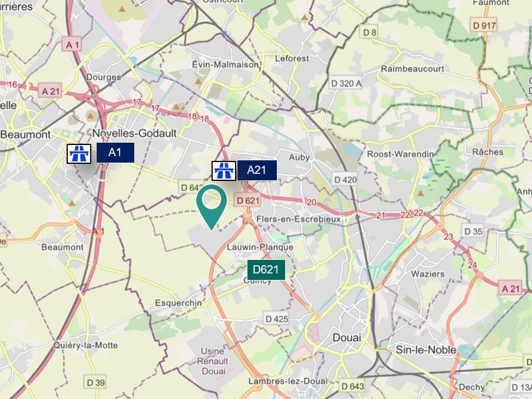
Task: Click the Lauwin-Planque town label
Action: tap(260, 247)
